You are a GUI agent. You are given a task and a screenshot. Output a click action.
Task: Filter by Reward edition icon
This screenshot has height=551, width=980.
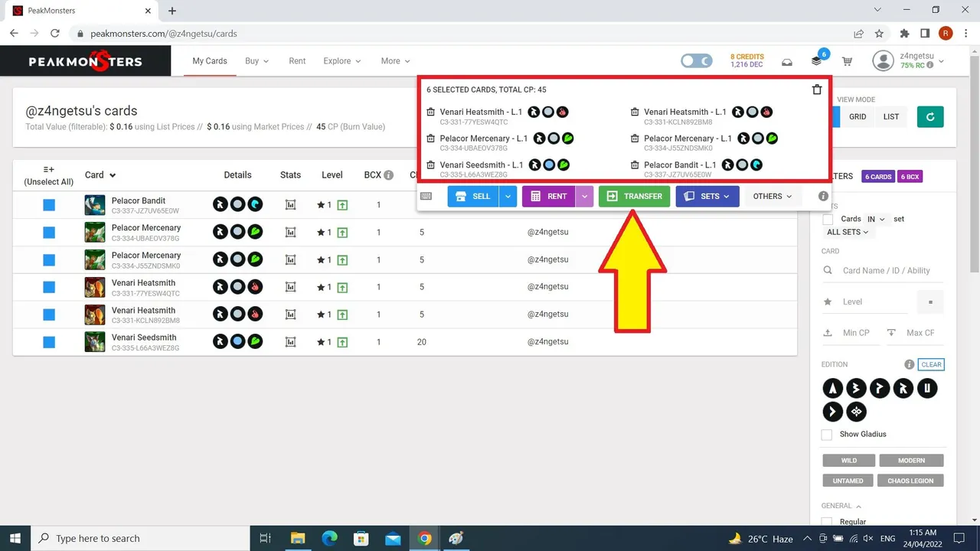point(903,389)
